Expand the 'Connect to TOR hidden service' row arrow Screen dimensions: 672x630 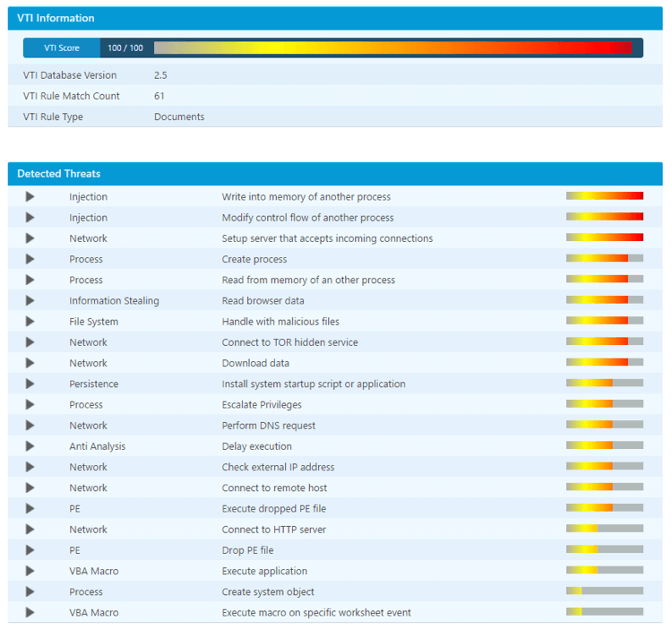[30, 342]
